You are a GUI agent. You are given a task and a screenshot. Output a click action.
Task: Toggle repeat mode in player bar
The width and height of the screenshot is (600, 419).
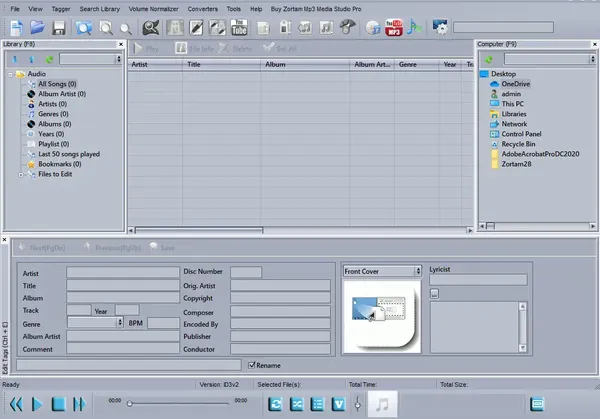(276, 404)
